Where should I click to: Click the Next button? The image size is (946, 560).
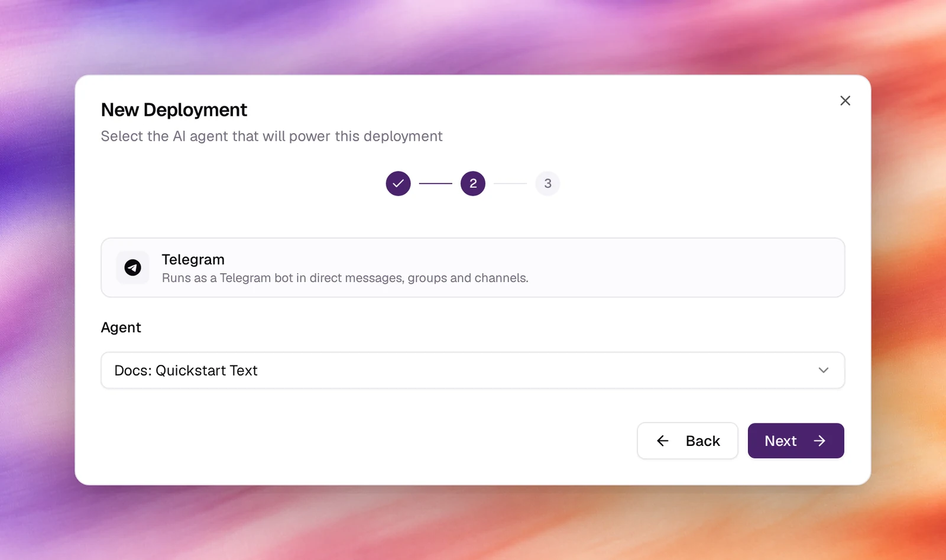[x=795, y=441]
